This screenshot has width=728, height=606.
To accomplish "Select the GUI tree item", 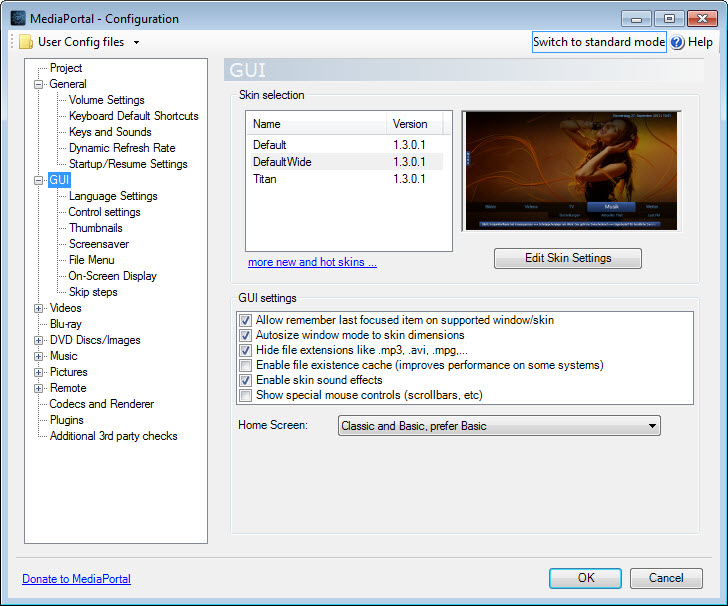I will pyautogui.click(x=59, y=180).
